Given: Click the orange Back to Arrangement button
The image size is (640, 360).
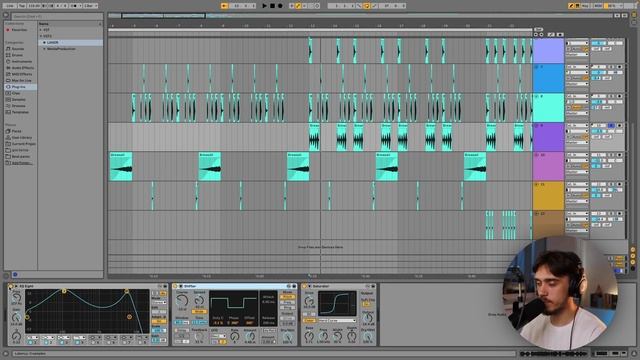Looking at the screenshot, I should point(224,6).
